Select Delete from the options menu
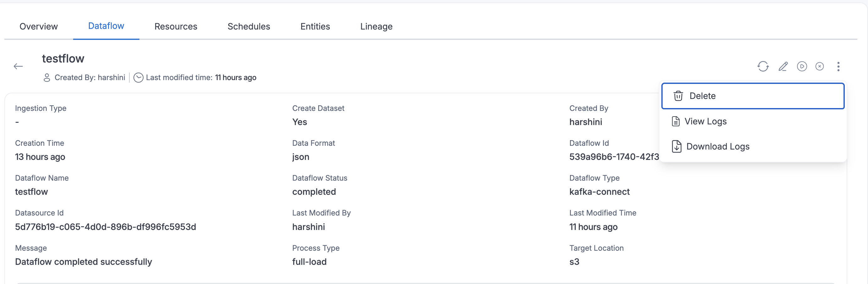The image size is (868, 284). (703, 96)
